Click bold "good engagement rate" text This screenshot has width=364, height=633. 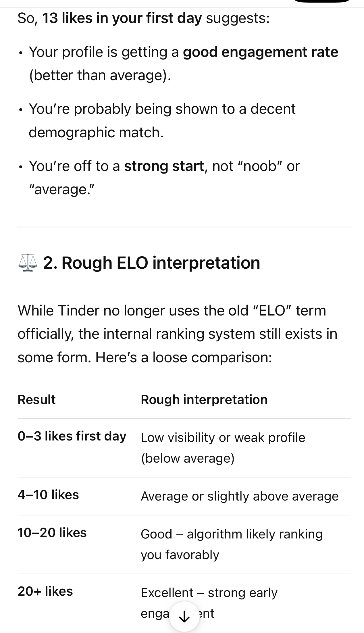tap(260, 52)
